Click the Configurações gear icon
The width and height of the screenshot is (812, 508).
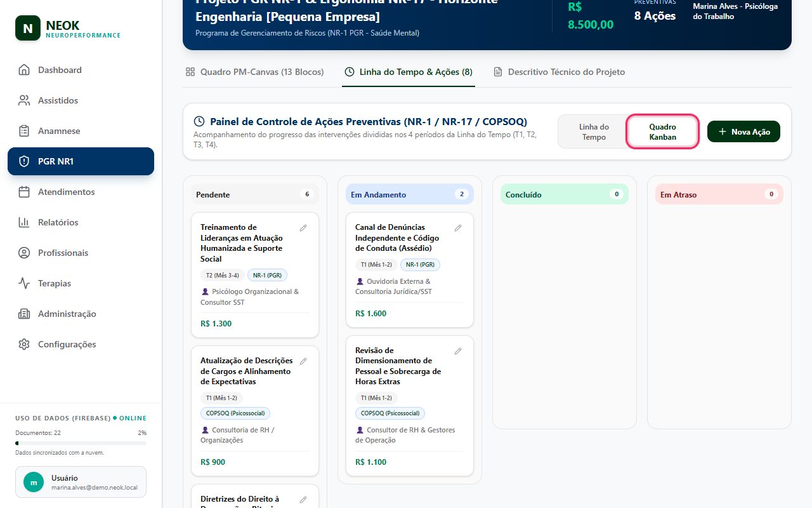[x=24, y=344]
